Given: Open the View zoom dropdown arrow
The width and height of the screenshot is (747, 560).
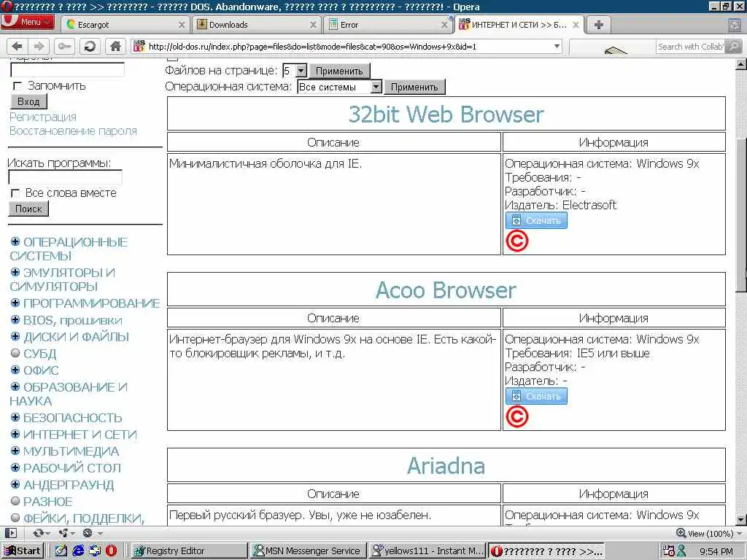Looking at the screenshot, I should (x=740, y=533).
